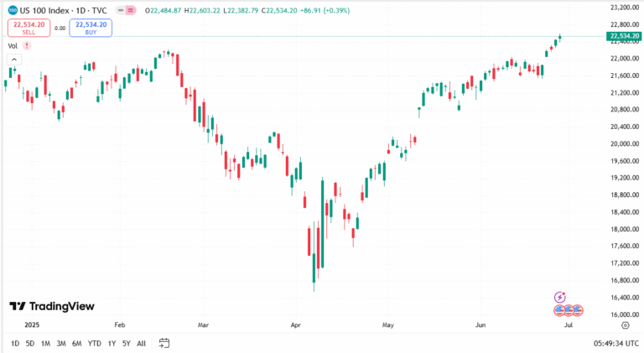Click the TradingView logo
Screen dimensions: 644x353
click(51, 307)
